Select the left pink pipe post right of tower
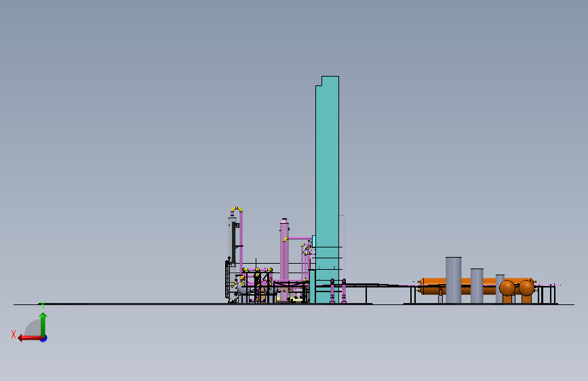588x381 pixels. 332,291
